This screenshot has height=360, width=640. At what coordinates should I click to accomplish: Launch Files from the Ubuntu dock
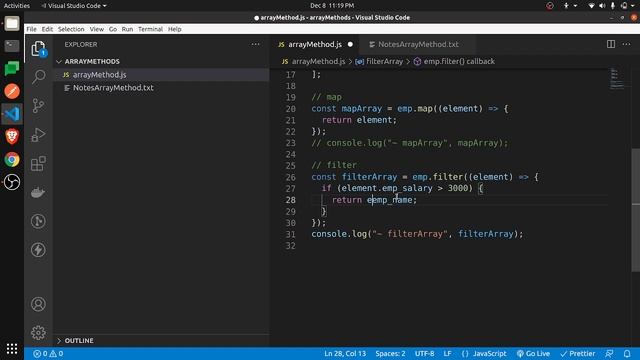pos(12,24)
